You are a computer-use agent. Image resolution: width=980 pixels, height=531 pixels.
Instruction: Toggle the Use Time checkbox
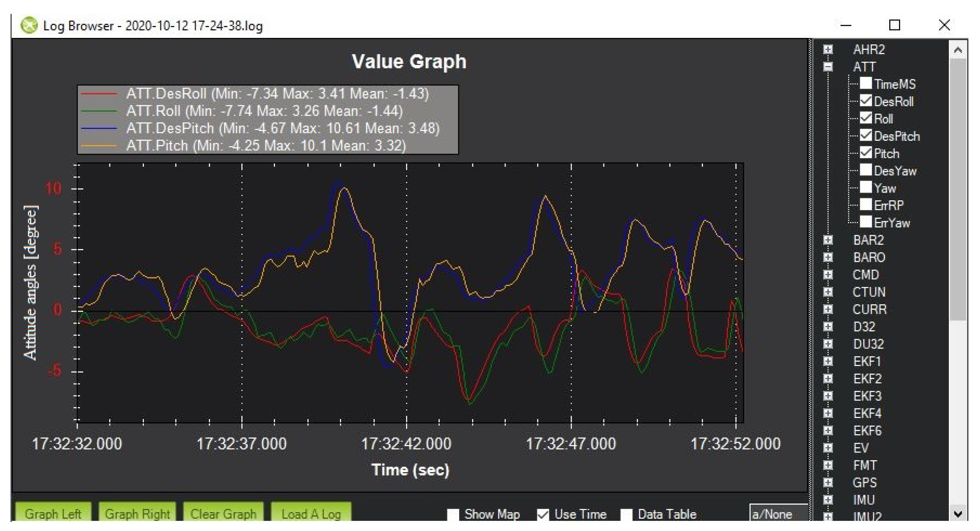[x=543, y=515]
